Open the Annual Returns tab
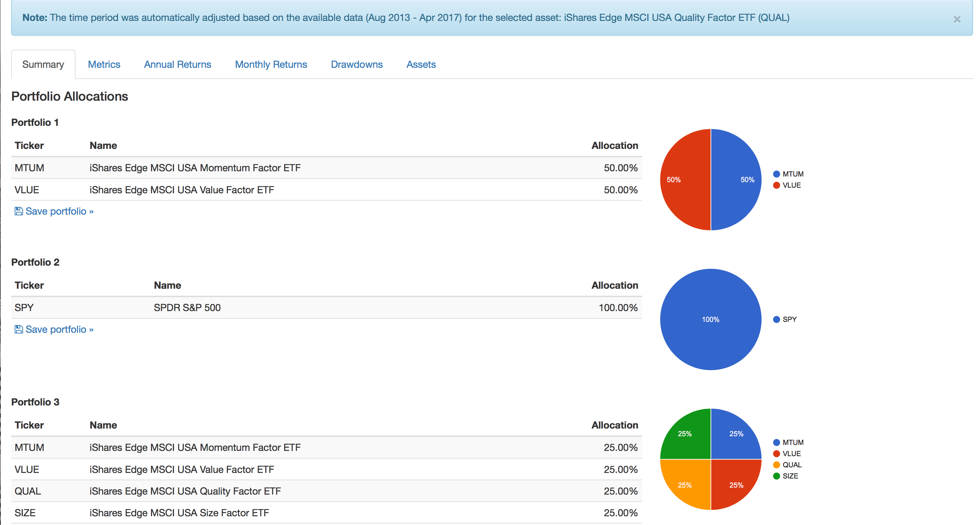The height and width of the screenshot is (525, 980). [x=177, y=64]
